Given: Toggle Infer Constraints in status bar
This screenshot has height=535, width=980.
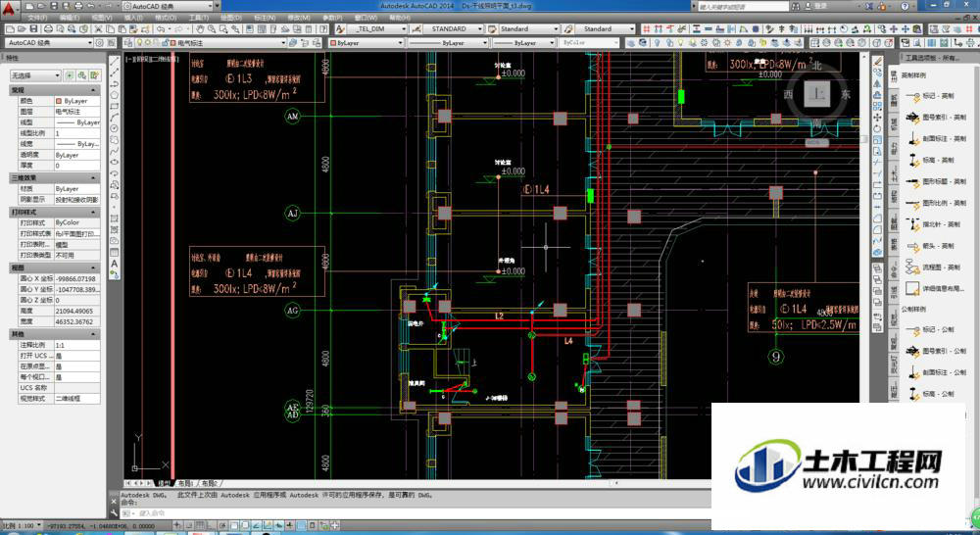Looking at the screenshot, I should (x=177, y=525).
